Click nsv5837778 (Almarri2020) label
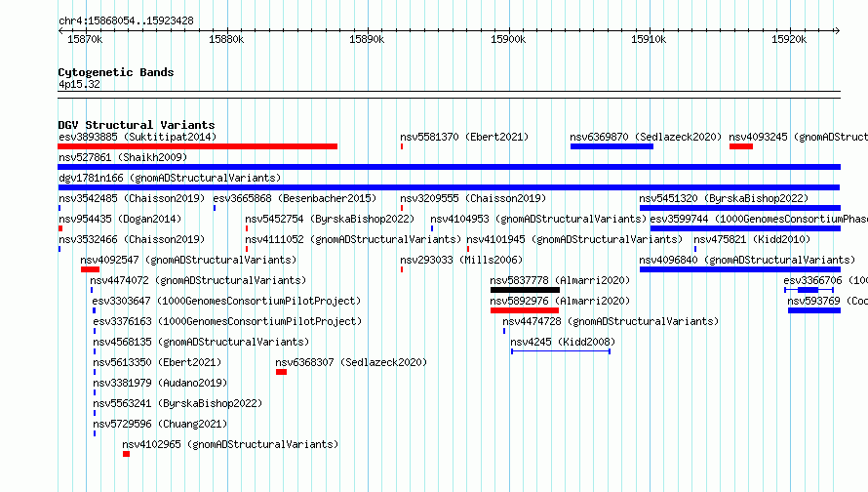Image resolution: width=868 pixels, height=492 pixels. tap(560, 280)
